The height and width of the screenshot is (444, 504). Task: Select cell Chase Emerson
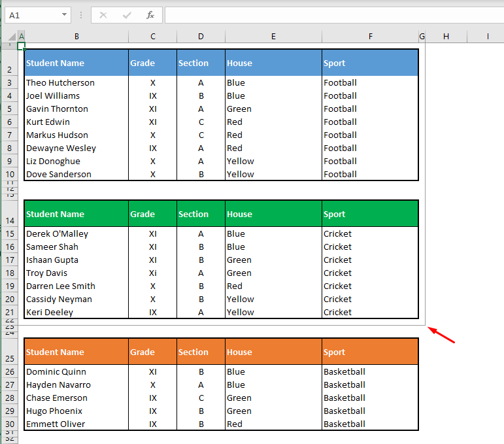76,398
